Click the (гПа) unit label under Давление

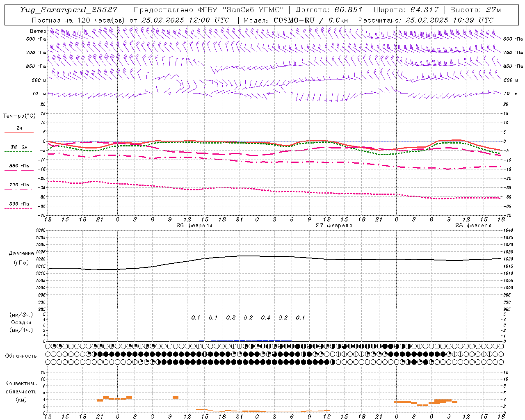click(x=21, y=263)
